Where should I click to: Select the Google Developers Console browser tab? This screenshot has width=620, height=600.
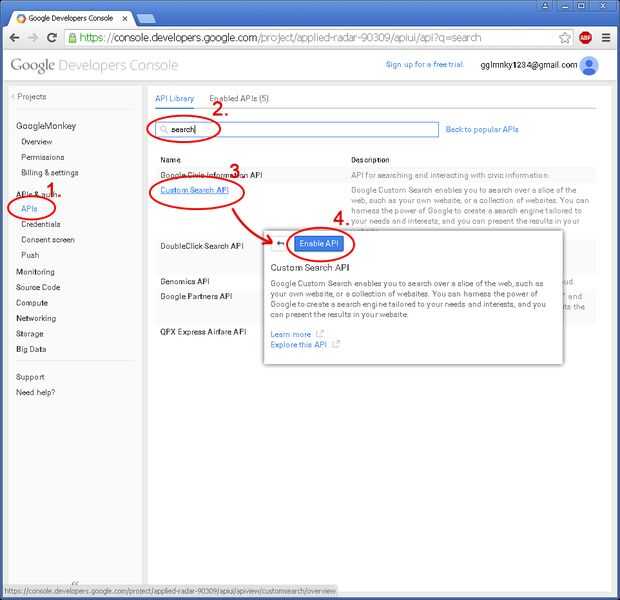click(71, 18)
